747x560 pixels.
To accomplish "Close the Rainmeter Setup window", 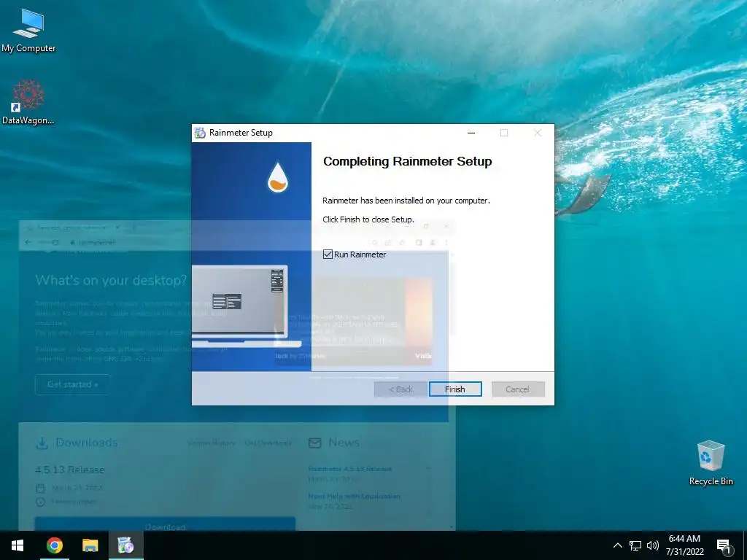I will [x=538, y=133].
